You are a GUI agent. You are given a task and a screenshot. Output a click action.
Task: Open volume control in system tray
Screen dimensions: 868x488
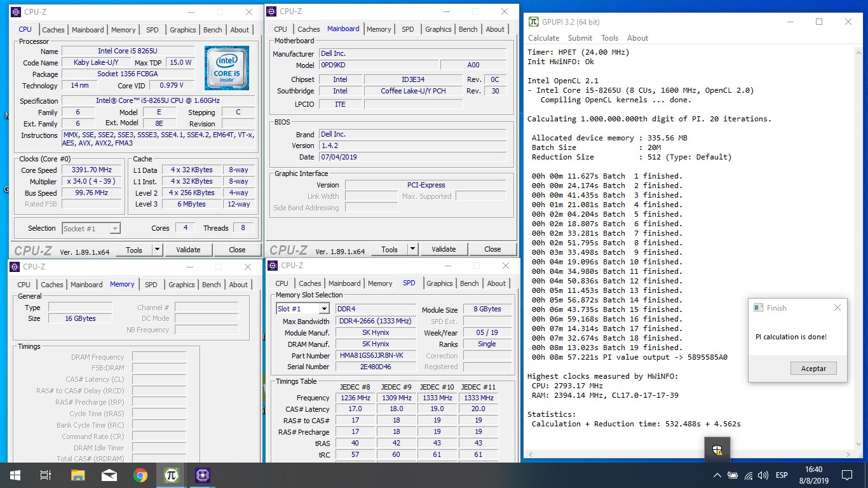763,475
